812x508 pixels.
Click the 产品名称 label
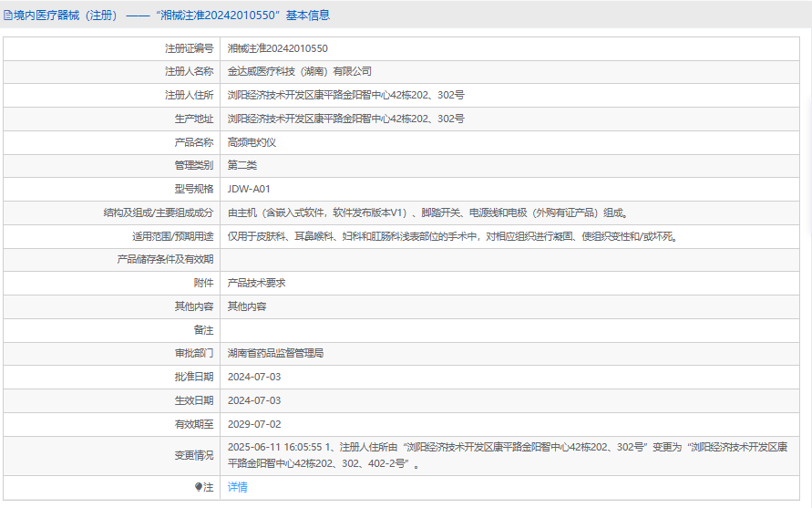[194, 142]
